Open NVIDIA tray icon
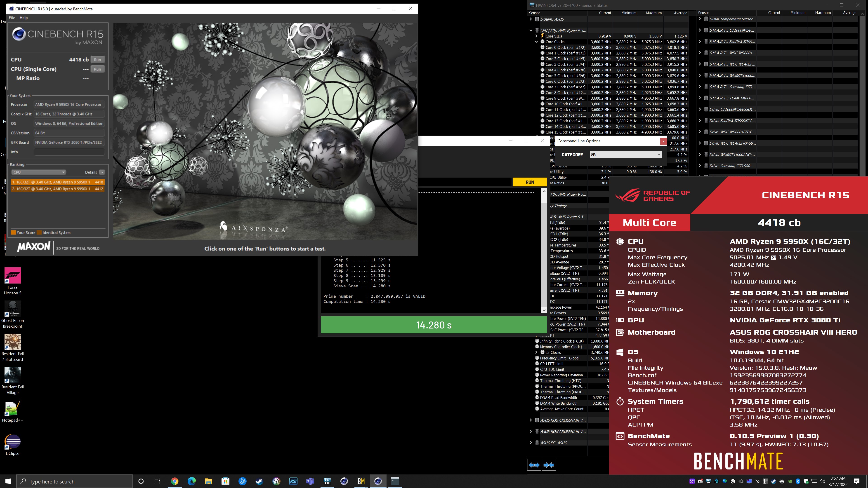This screenshot has height=488, width=868. (790, 481)
